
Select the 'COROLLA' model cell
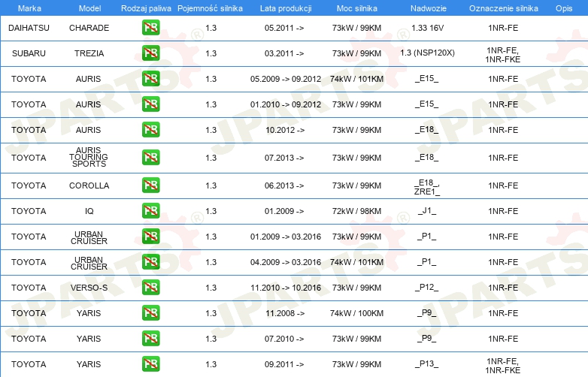pos(89,185)
